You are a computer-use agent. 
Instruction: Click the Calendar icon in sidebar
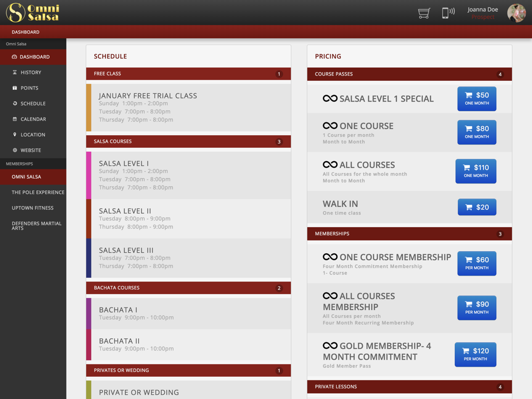[14, 119]
